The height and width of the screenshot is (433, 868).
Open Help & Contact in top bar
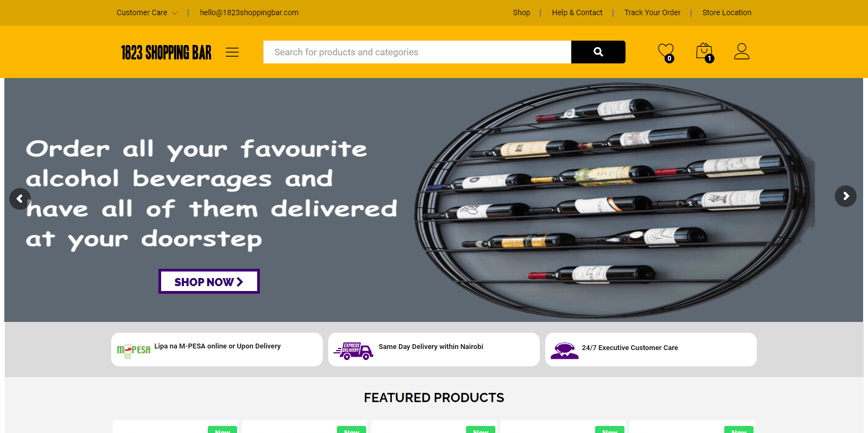[577, 12]
